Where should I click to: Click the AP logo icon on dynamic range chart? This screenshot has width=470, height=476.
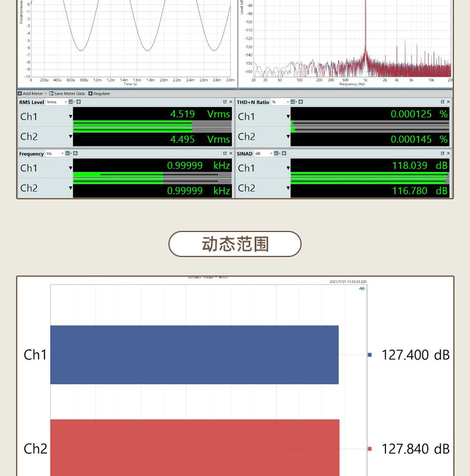click(x=362, y=289)
